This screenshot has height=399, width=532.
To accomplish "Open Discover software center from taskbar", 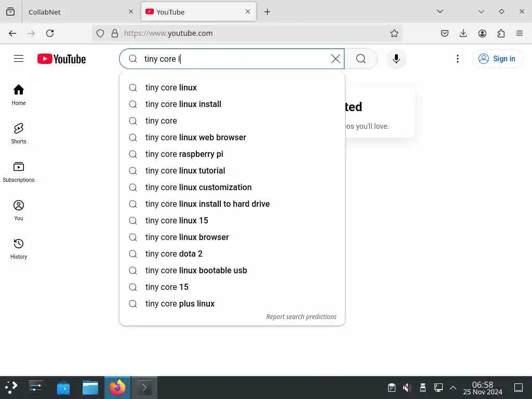I will [x=63, y=388].
